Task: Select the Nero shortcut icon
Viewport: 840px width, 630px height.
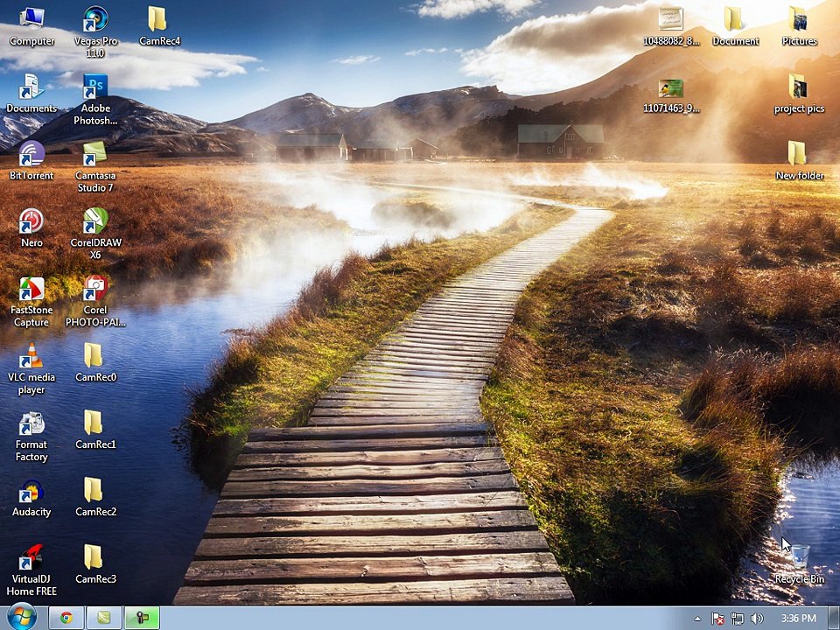Action: [x=31, y=228]
